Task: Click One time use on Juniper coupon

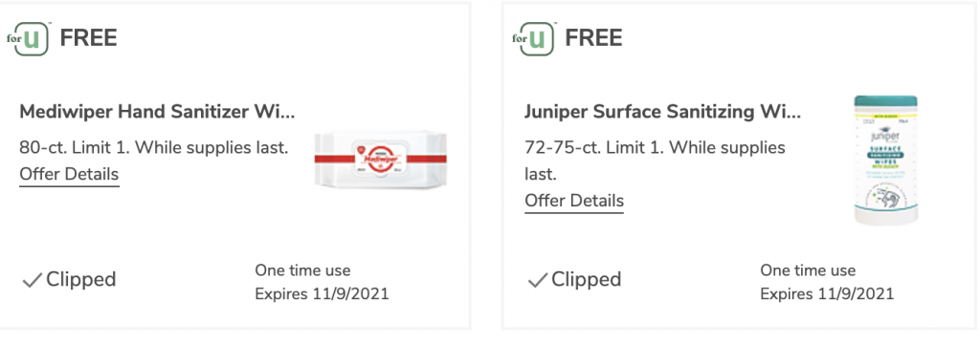Action: coord(808,270)
